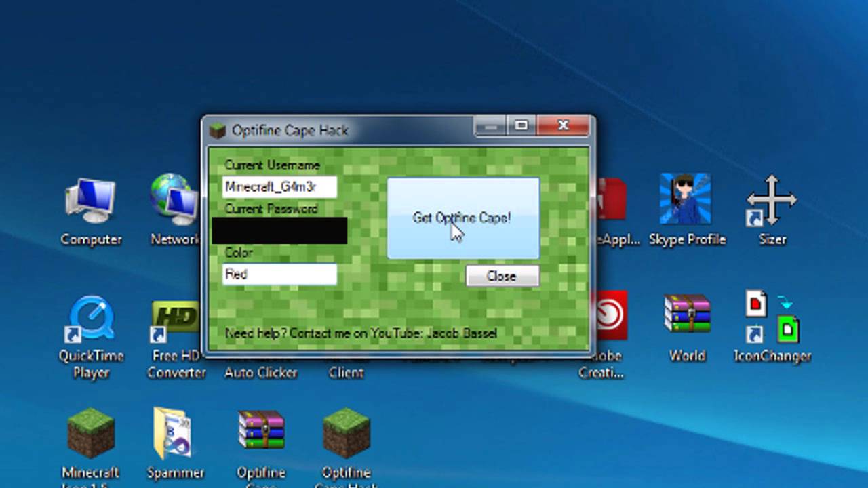
Task: Click the Need help? Contact me text
Action: click(361, 333)
